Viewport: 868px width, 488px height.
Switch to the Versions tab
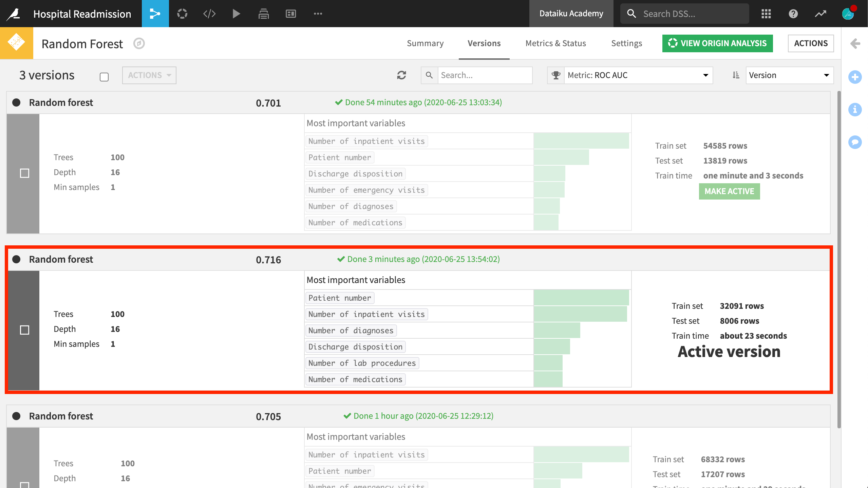coord(484,43)
